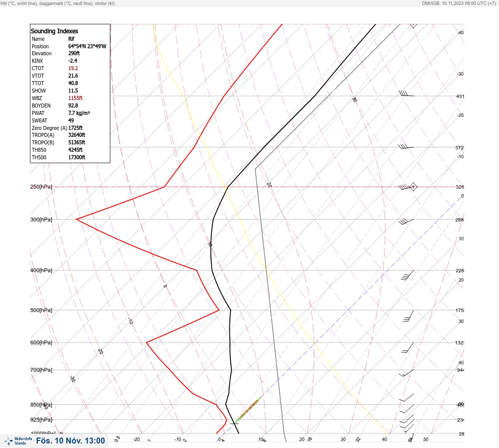
Task: Select the PWAT value 7.7 kg/m²
Action: 79,113
